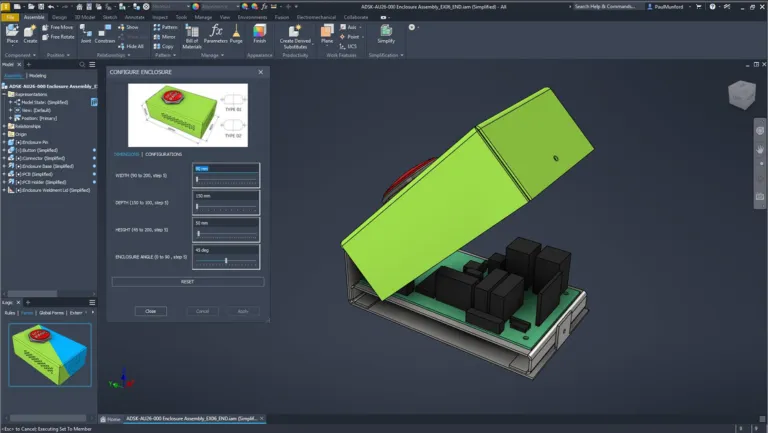This screenshot has height=433, width=768.
Task: Click the WIDTH slider track
Action: click(226, 180)
